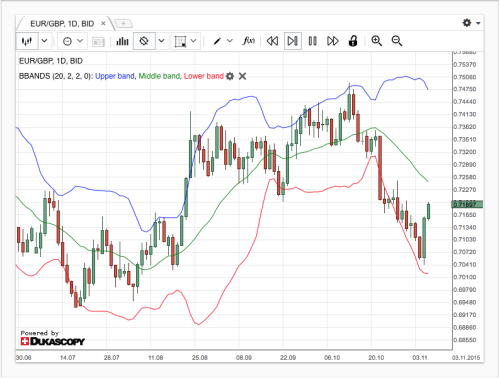Remove the BBANDS indicator
Image resolution: width=500 pixels, height=378 pixels.
pyautogui.click(x=242, y=76)
